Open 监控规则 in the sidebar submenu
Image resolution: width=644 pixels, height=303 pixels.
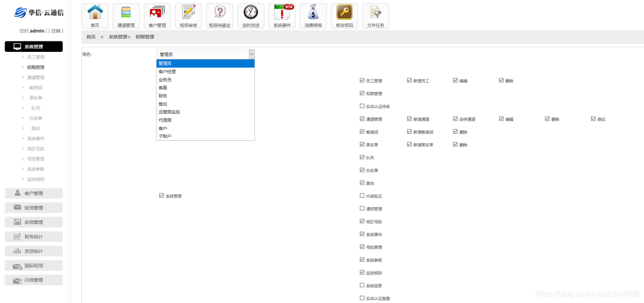pyautogui.click(x=36, y=179)
